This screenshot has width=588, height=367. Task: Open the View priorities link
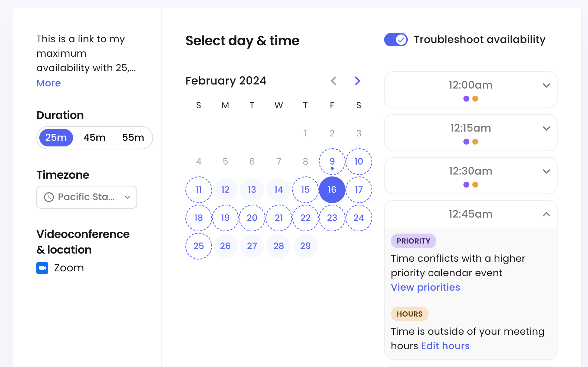(x=426, y=287)
